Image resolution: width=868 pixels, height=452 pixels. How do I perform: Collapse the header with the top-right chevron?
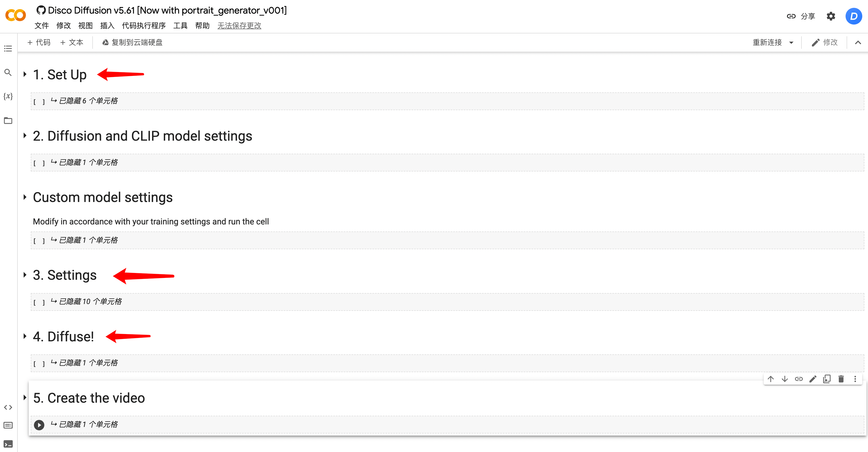click(858, 43)
